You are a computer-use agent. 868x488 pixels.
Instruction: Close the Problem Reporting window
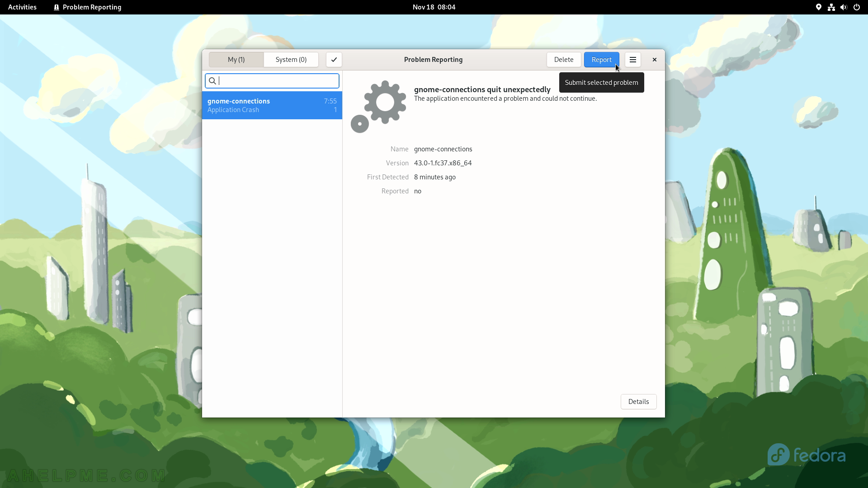(654, 60)
